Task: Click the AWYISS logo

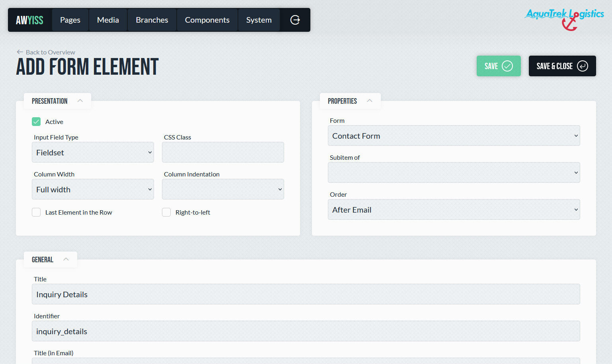Action: [29, 20]
